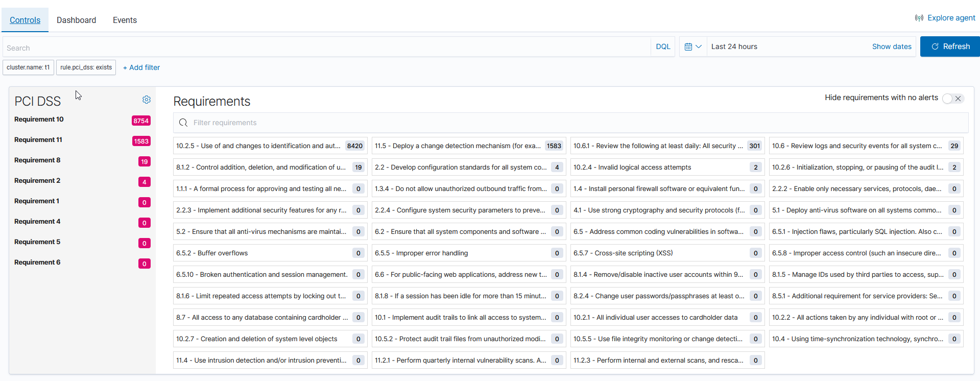Open requirement 11.4 Use intrusion detection

(270, 360)
